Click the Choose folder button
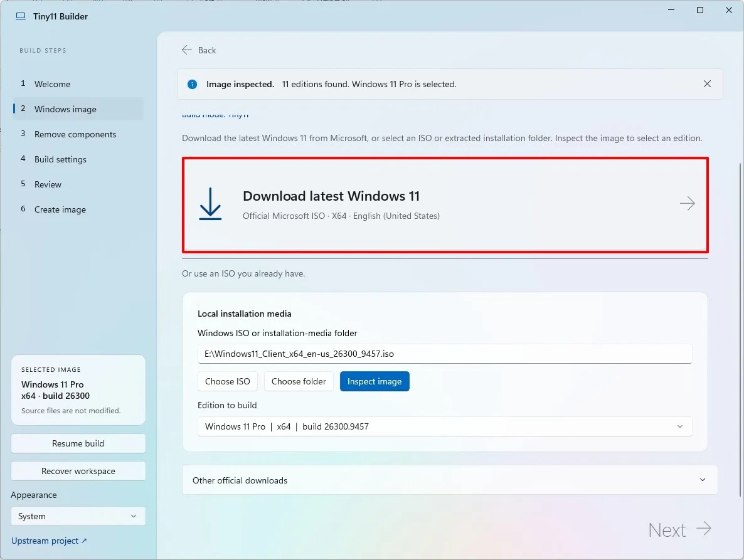This screenshot has width=744, height=560. click(x=299, y=381)
